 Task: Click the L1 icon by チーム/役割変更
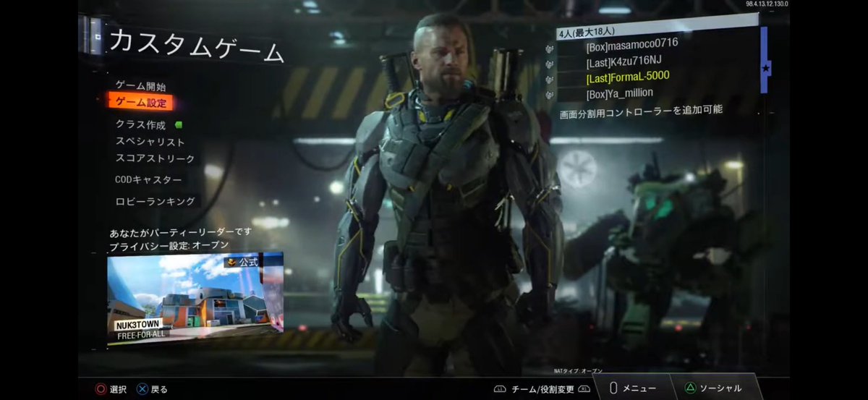point(500,389)
